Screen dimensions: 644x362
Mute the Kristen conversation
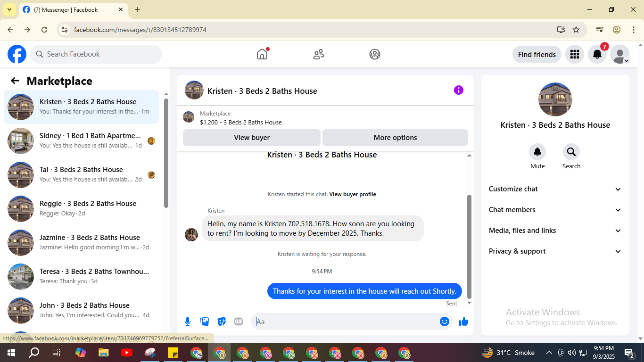pos(537,152)
